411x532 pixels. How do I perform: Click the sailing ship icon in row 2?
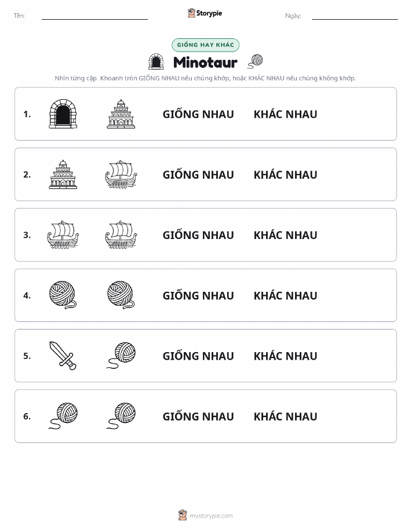pos(121,175)
